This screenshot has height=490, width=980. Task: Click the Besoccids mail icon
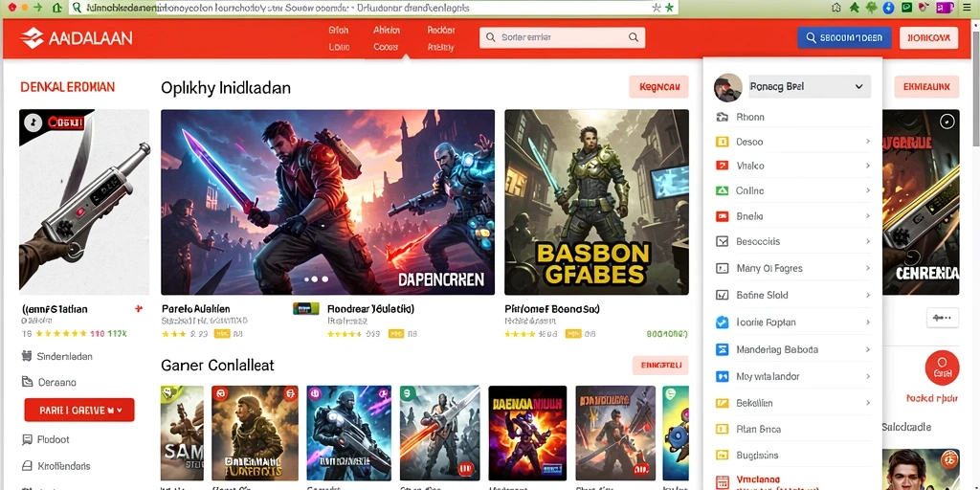pyautogui.click(x=722, y=241)
